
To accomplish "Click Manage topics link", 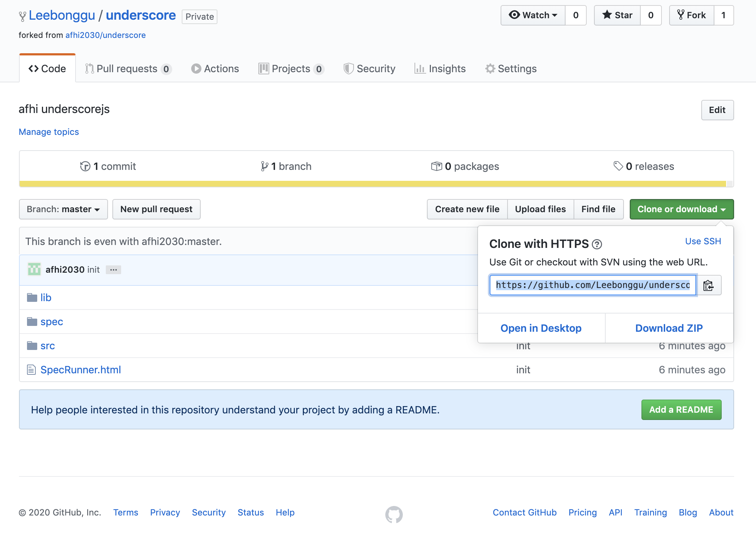I will click(x=49, y=132).
